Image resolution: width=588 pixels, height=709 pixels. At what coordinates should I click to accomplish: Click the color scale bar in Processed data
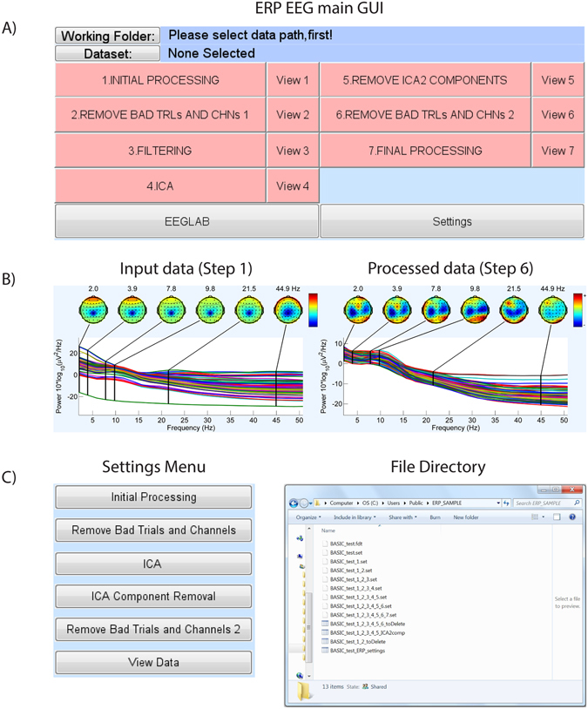(x=578, y=310)
